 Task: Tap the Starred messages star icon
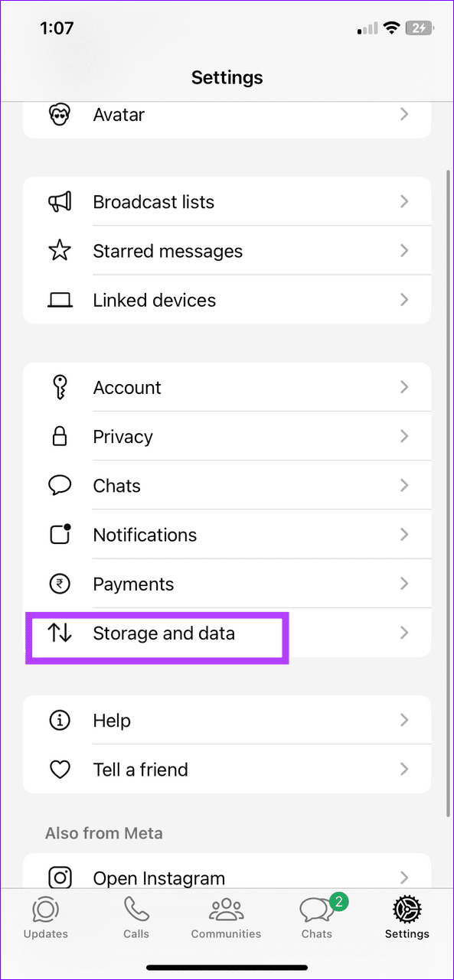coord(60,251)
